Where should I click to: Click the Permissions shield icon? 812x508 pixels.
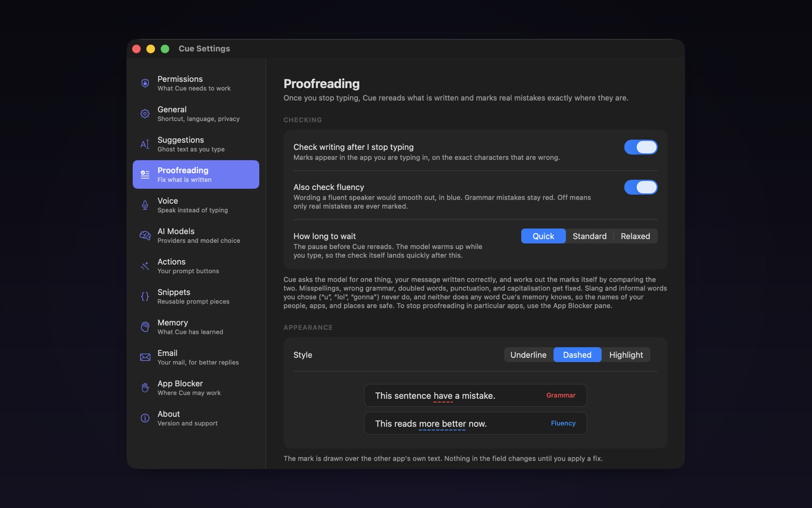145,83
